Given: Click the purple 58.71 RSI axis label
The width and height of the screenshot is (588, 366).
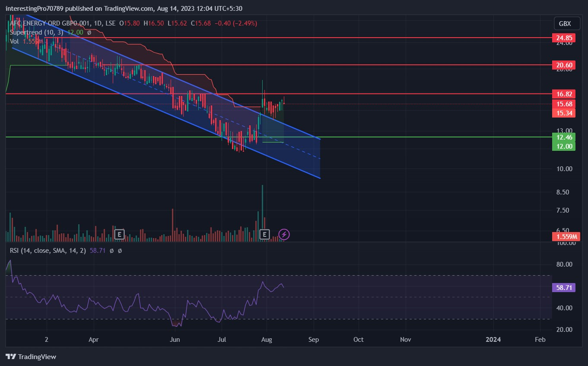Looking at the screenshot, I should point(564,287).
